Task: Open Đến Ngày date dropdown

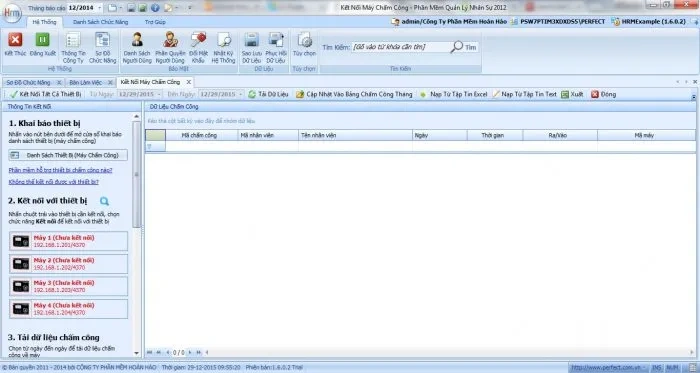Action: 241,94
